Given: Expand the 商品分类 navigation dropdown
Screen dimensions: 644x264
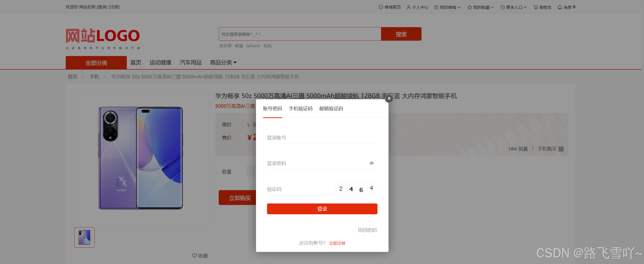Looking at the screenshot, I should tap(223, 62).
